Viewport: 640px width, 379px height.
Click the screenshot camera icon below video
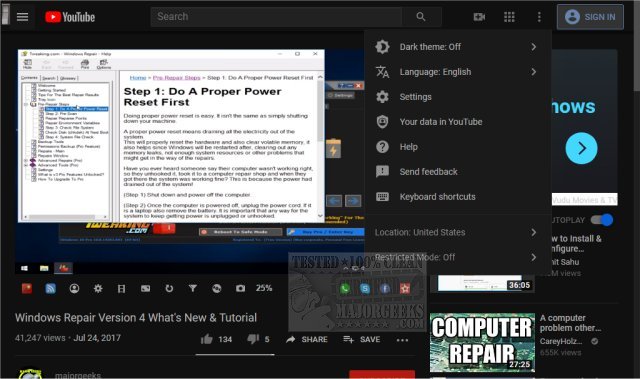[x=240, y=288]
